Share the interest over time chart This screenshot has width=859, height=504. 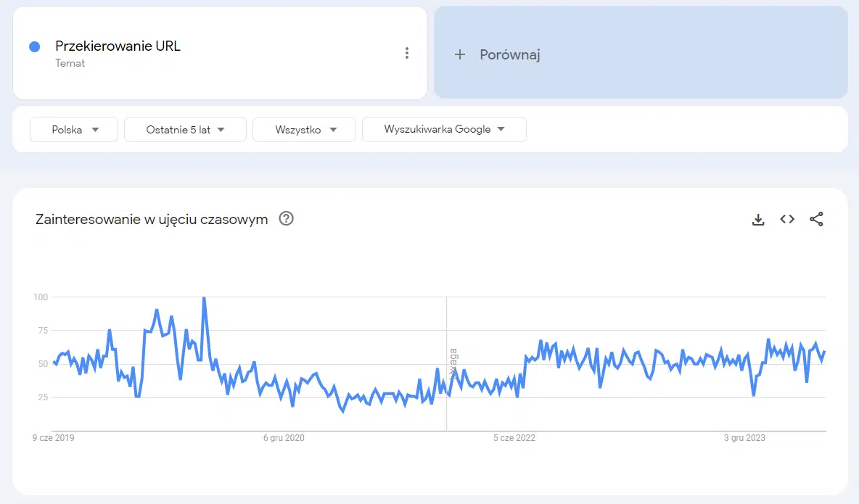(816, 219)
